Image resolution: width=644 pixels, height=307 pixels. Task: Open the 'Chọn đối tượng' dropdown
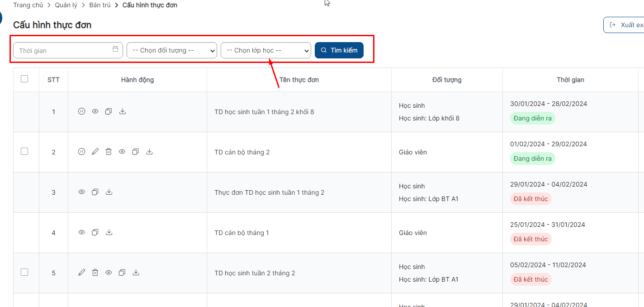pos(172,50)
